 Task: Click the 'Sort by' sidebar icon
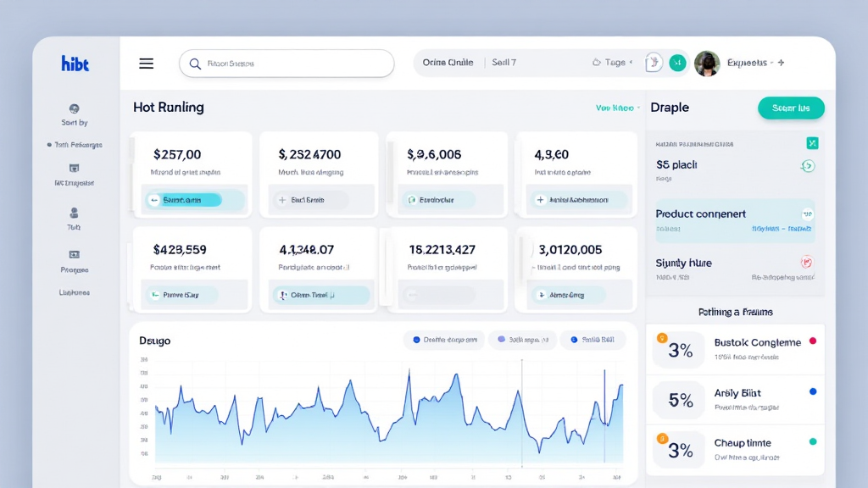click(74, 108)
